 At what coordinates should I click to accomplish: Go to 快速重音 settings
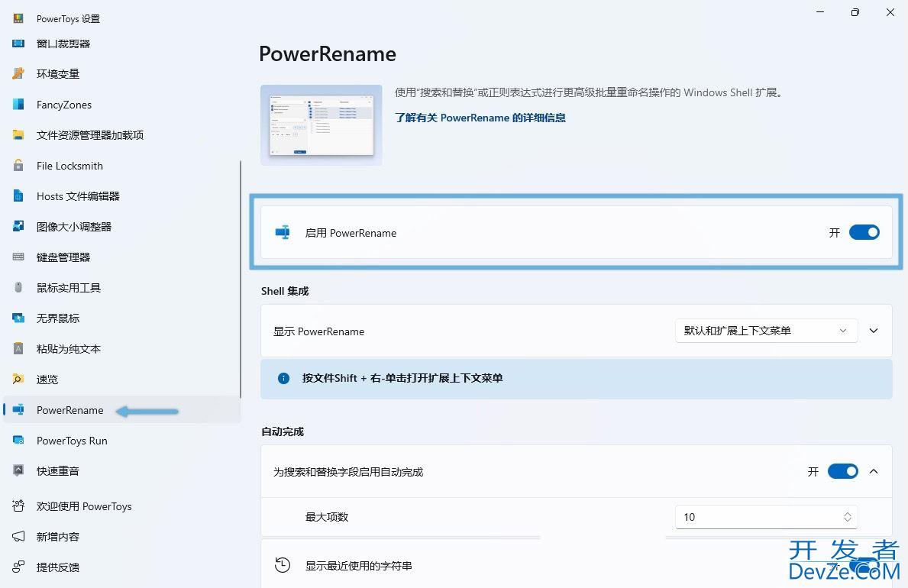(58, 471)
